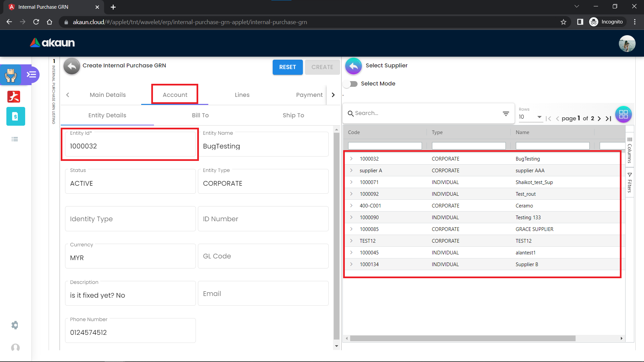
Task: Open the Rows per page dropdown
Action: [x=530, y=117]
